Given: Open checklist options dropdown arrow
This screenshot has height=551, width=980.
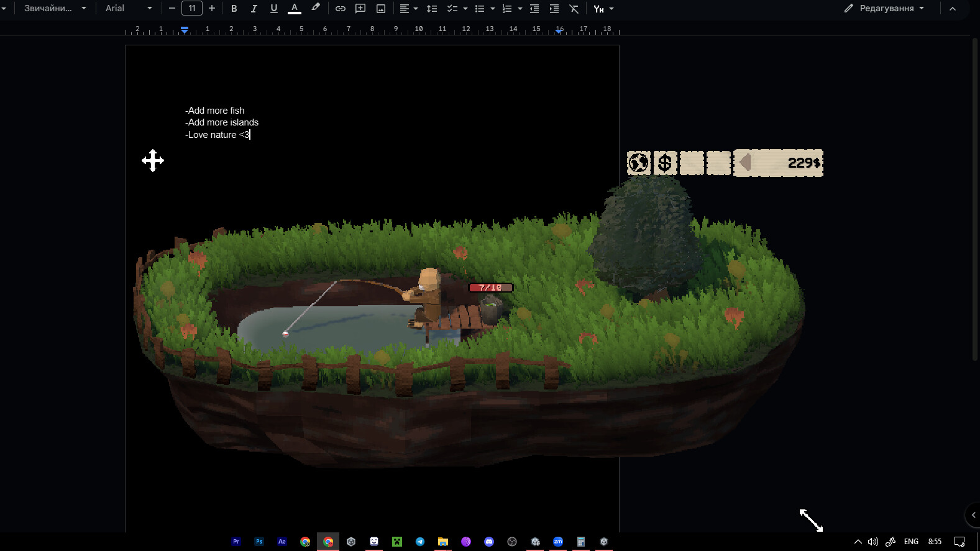Looking at the screenshot, I should (x=465, y=9).
